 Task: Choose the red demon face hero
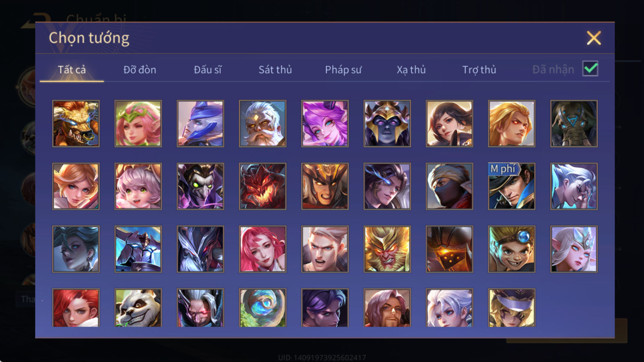coord(262,186)
